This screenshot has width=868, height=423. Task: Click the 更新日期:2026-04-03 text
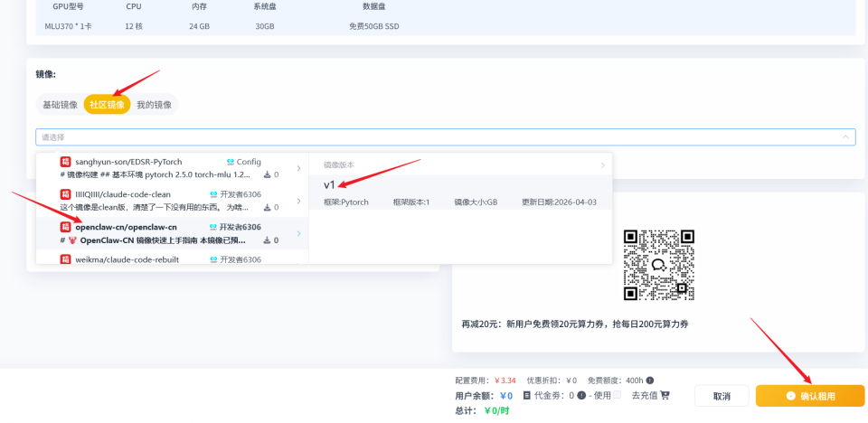tap(559, 202)
